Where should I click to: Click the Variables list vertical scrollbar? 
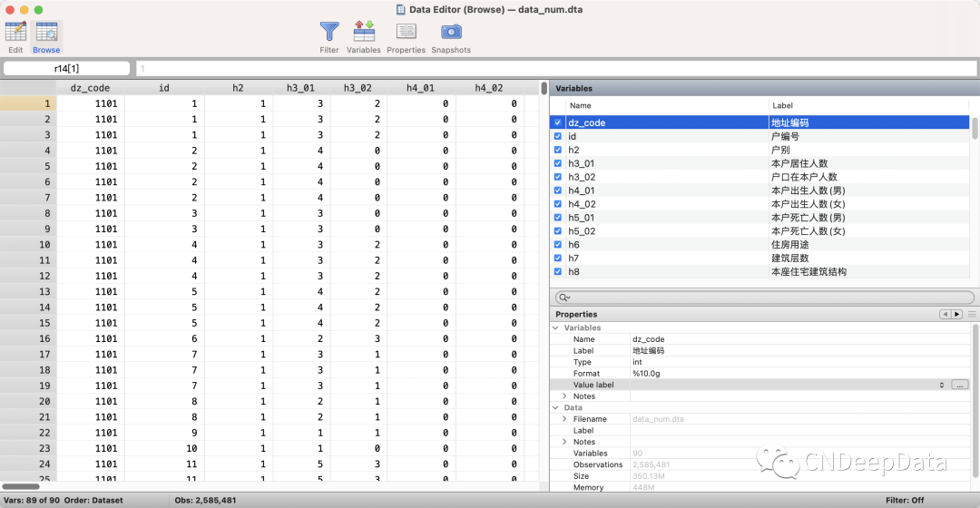click(x=974, y=128)
